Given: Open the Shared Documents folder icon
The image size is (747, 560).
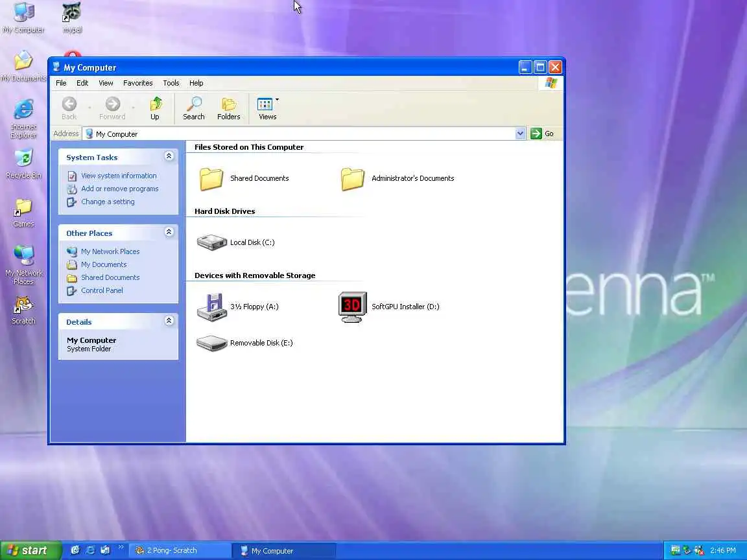Looking at the screenshot, I should [211, 179].
